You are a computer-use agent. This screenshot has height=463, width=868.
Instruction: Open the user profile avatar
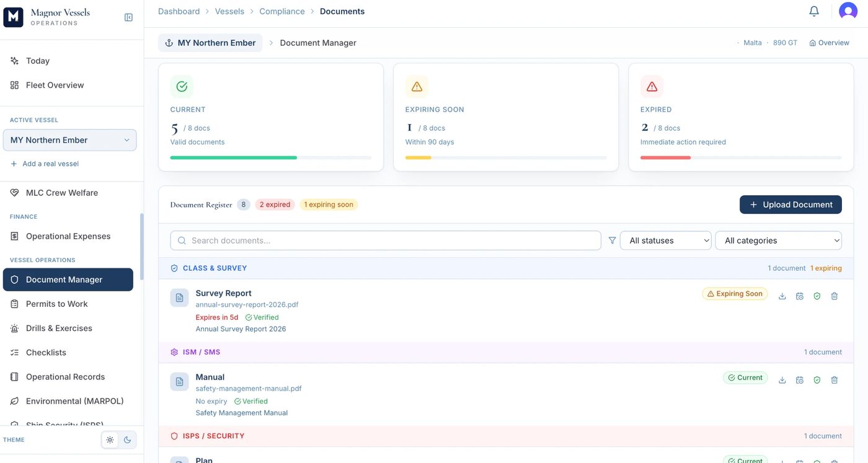pos(848,11)
